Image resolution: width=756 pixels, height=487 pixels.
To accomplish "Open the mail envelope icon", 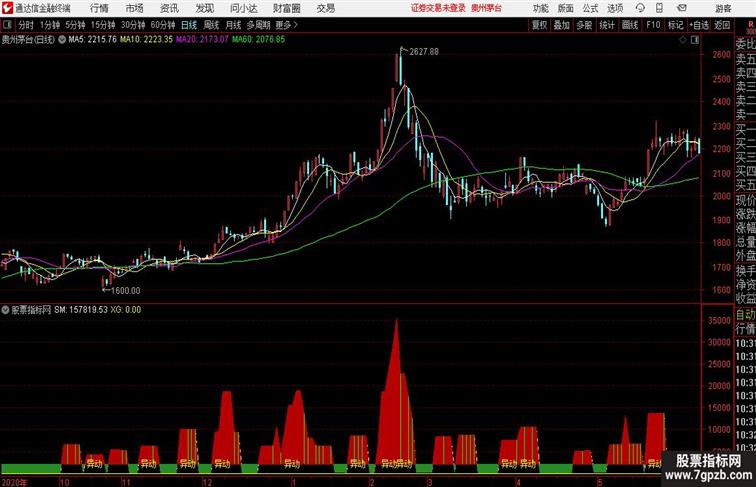I will pos(682,8).
